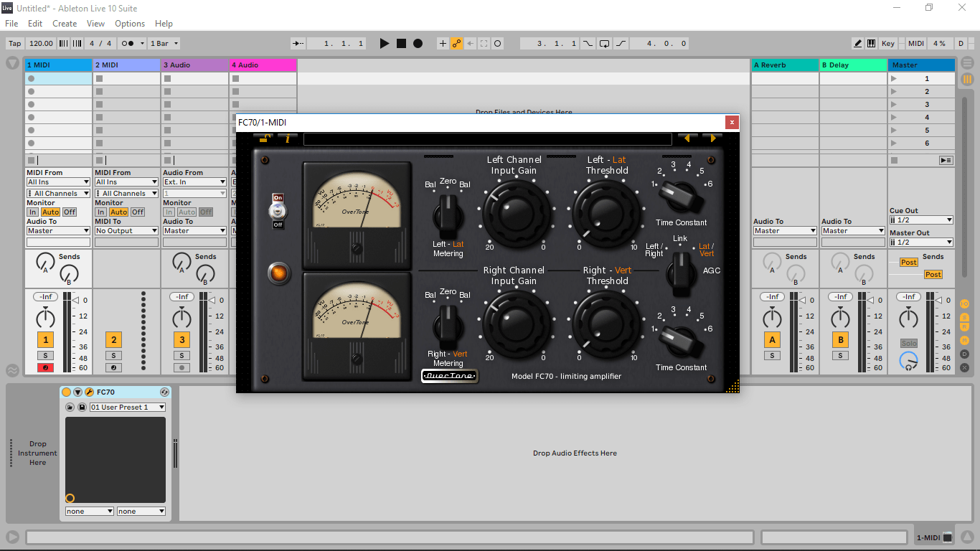
Task: Toggle FC70 Device Activator in device view
Action: click(67, 392)
